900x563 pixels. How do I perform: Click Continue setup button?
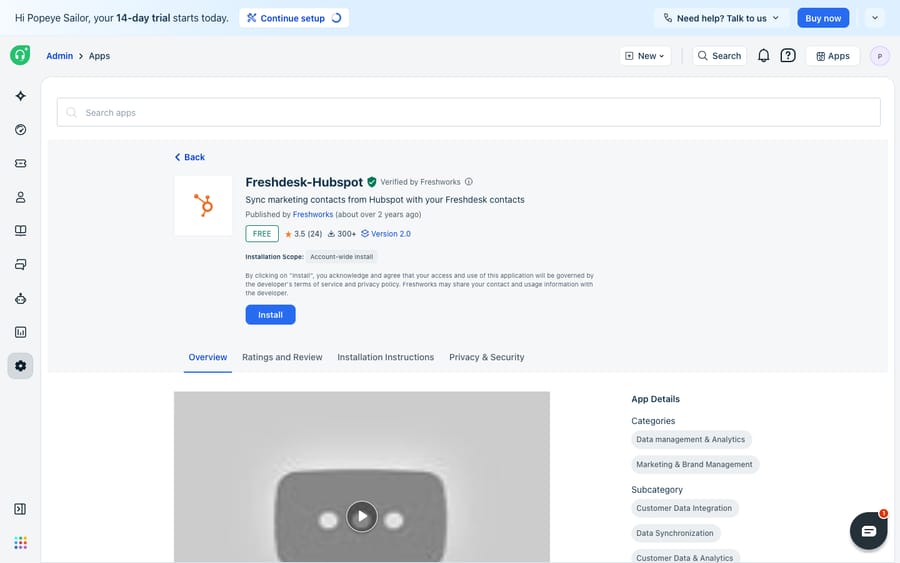coord(294,18)
